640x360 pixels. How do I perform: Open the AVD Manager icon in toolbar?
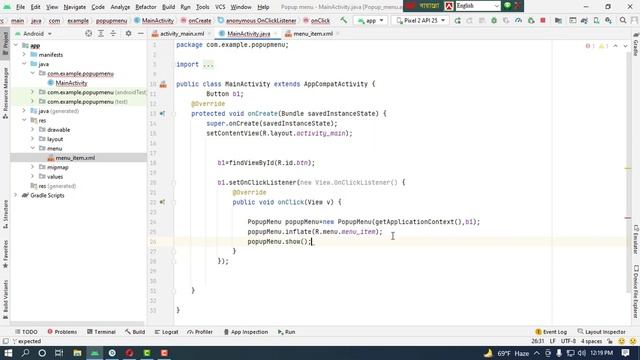596,20
